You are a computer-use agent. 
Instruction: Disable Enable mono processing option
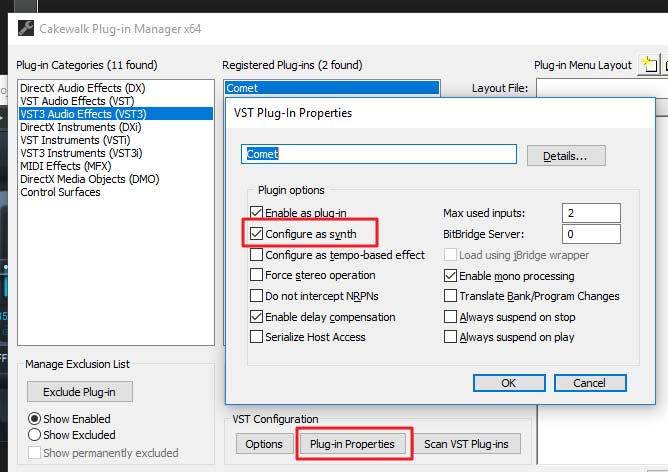(x=451, y=275)
